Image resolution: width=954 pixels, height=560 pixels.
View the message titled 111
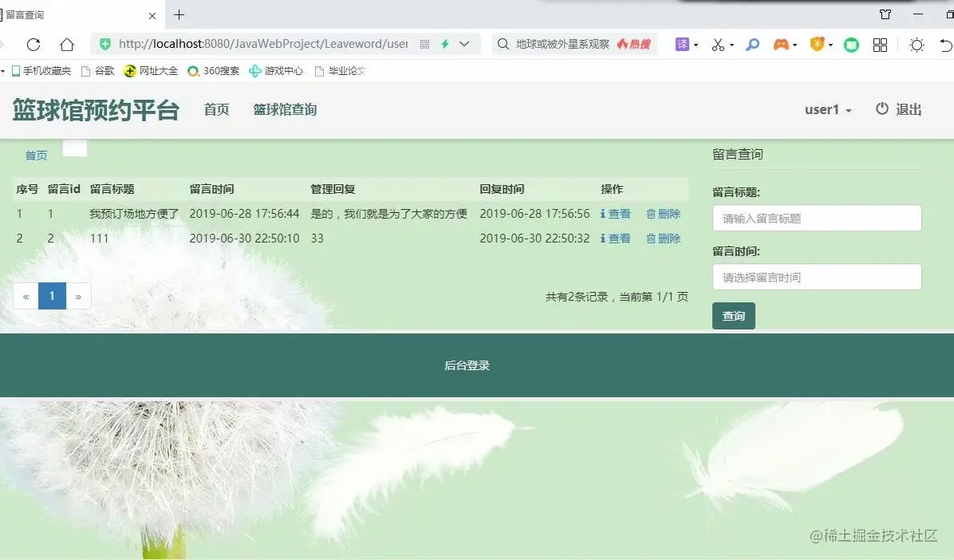pos(616,238)
